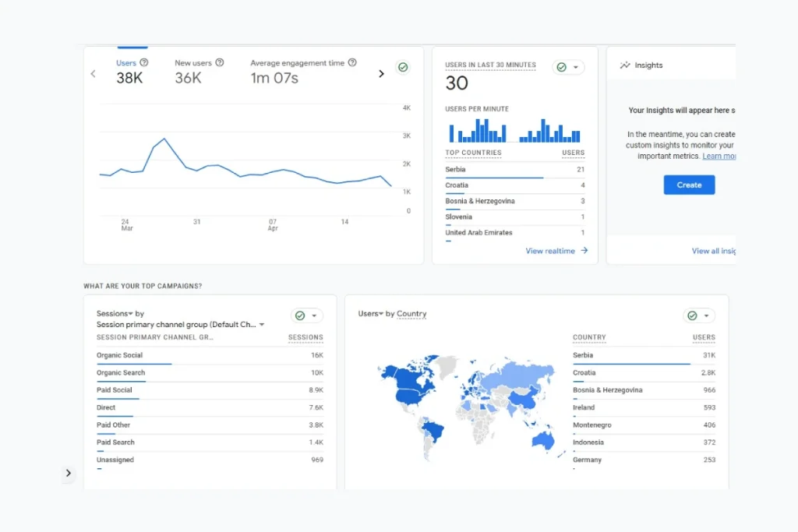Open Sessions card check status dropdown
The image size is (798, 532).
coord(307,315)
